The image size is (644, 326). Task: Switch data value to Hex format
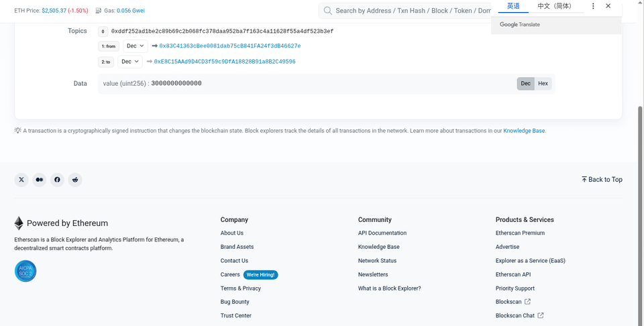pos(543,83)
